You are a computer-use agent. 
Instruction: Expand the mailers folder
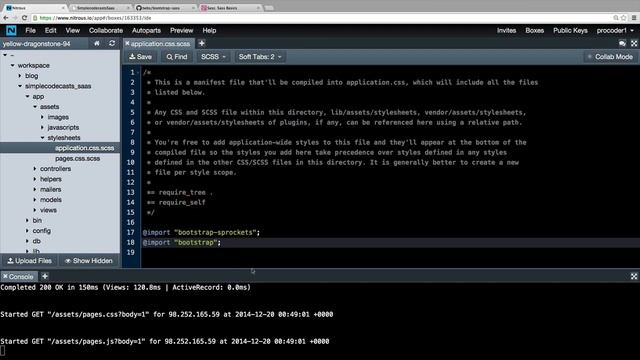(x=35, y=189)
